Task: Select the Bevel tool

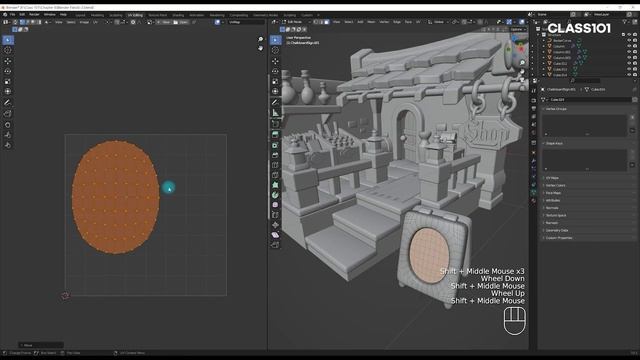Action: click(x=276, y=155)
